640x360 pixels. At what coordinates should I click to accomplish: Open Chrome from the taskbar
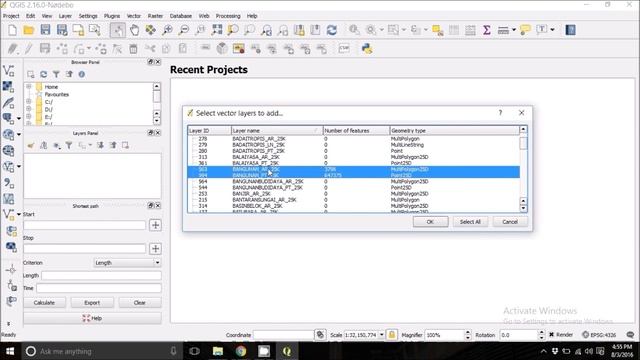coord(241,351)
